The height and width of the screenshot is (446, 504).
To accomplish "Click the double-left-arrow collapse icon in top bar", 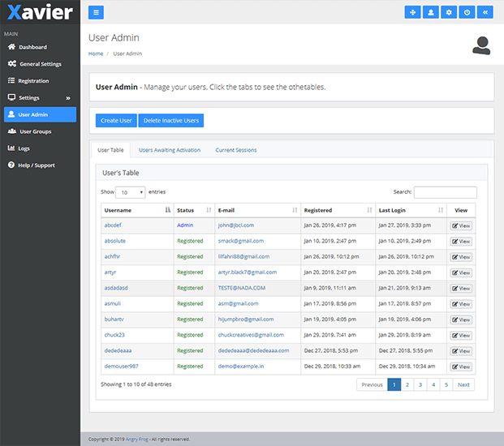I will click(485, 12).
